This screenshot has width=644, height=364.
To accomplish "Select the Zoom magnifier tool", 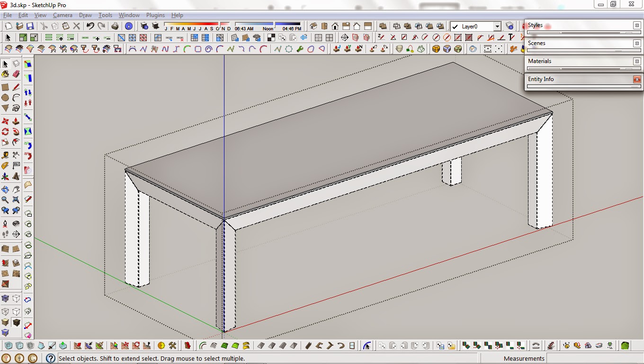I will coord(5,199).
